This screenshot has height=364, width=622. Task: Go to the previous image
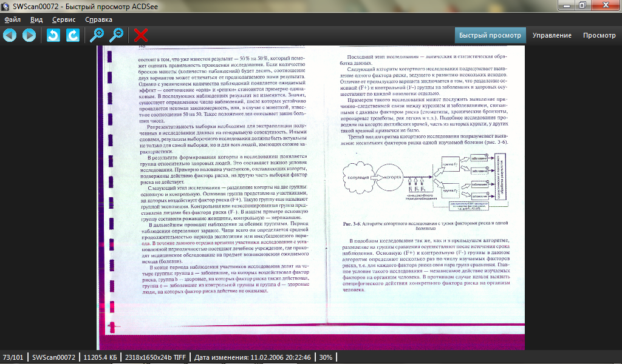point(10,35)
